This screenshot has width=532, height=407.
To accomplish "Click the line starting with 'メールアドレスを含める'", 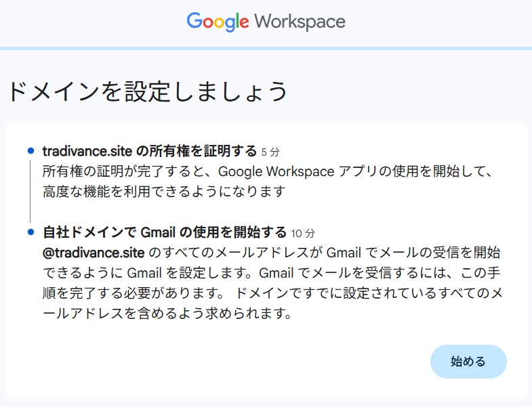I will 167,315.
